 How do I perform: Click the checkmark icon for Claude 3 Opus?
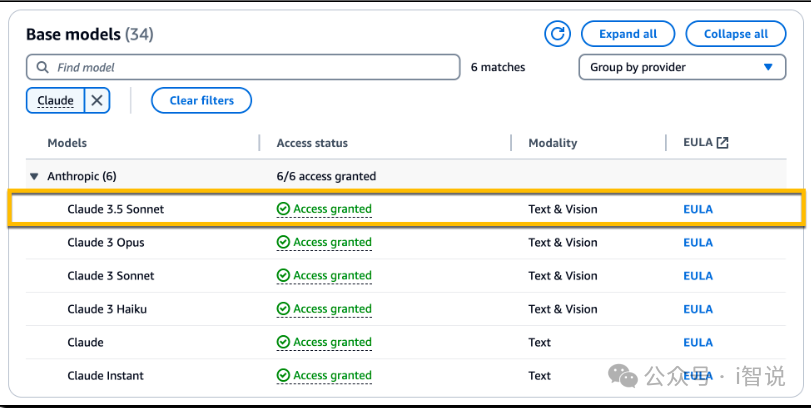[x=283, y=242]
